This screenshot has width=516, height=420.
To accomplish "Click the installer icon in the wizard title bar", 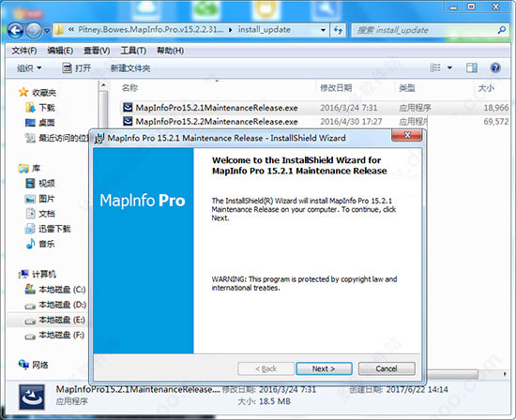I will pos(99,138).
